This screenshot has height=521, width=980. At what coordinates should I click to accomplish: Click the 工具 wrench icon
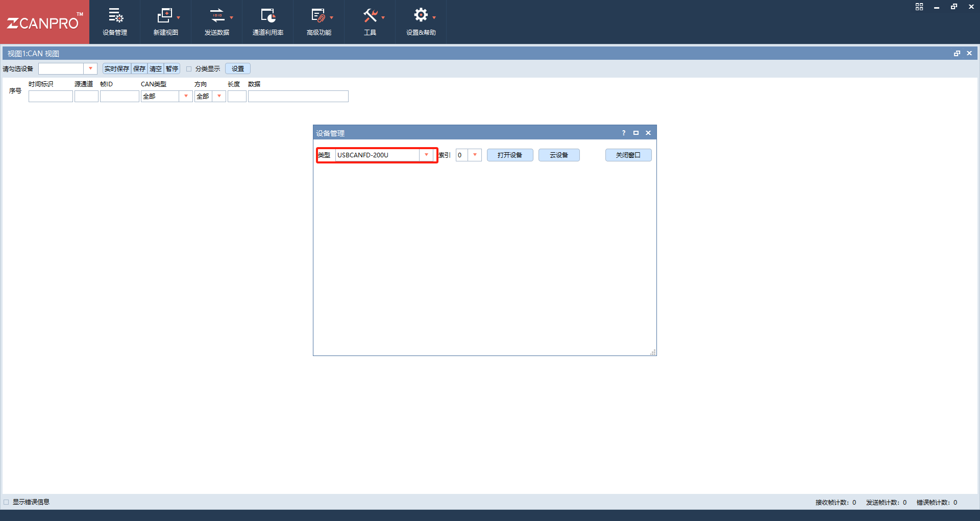click(371, 16)
